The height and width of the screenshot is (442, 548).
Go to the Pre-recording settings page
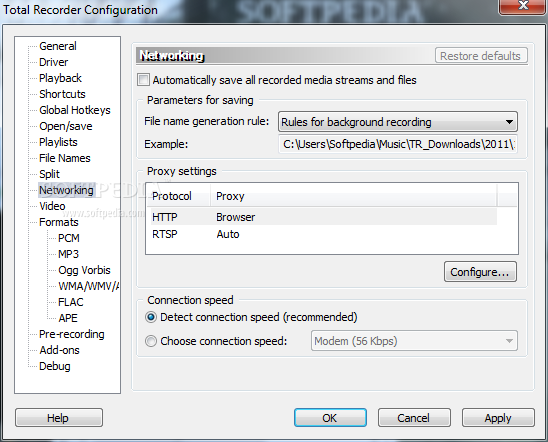pos(72,334)
